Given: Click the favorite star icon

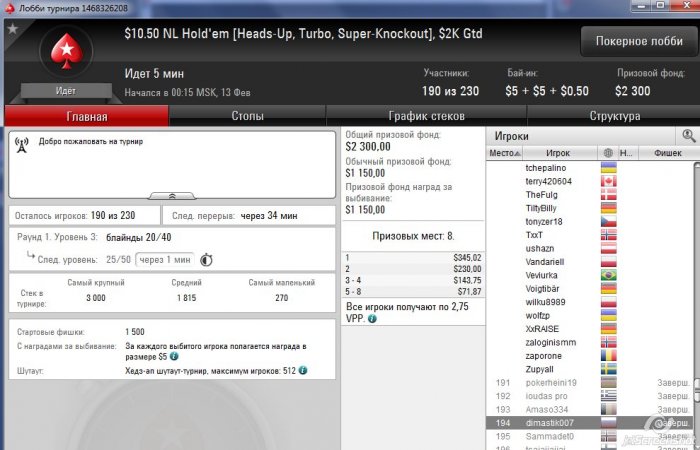Looking at the screenshot, I should 12,29.
